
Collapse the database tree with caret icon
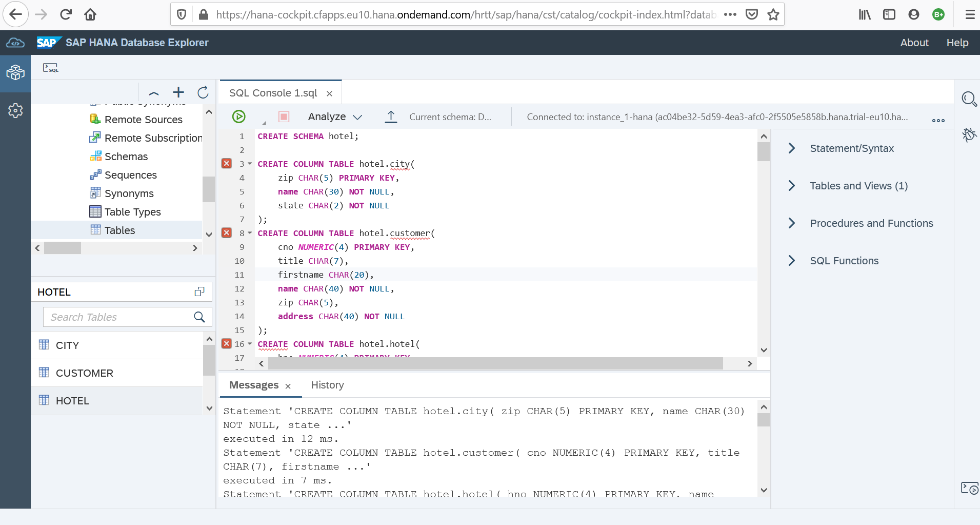(154, 93)
